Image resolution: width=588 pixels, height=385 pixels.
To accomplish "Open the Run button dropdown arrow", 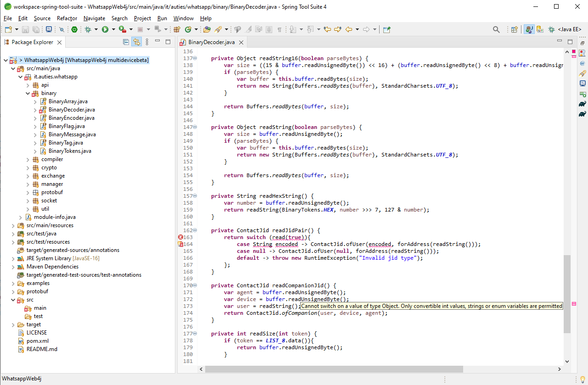I will (x=112, y=29).
